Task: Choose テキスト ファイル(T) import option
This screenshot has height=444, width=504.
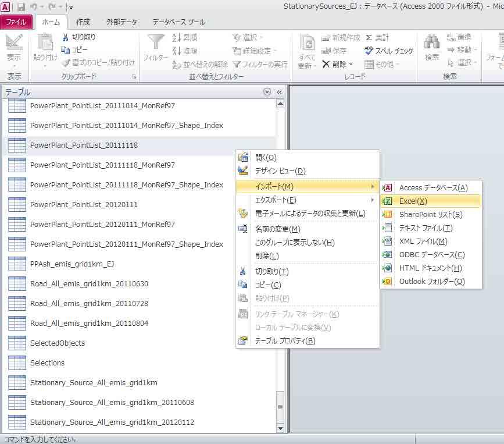Action: [x=431, y=228]
